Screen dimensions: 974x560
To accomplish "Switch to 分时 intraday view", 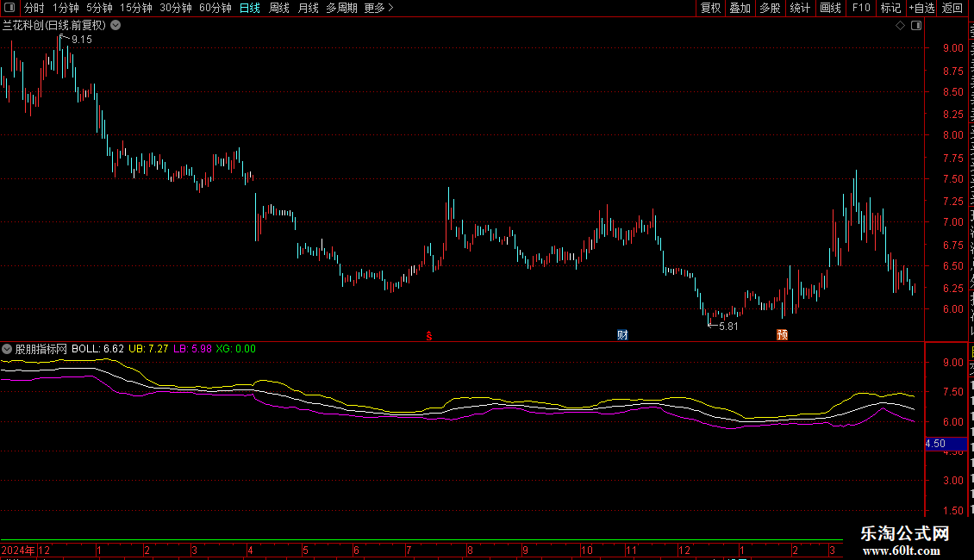I will tap(34, 8).
